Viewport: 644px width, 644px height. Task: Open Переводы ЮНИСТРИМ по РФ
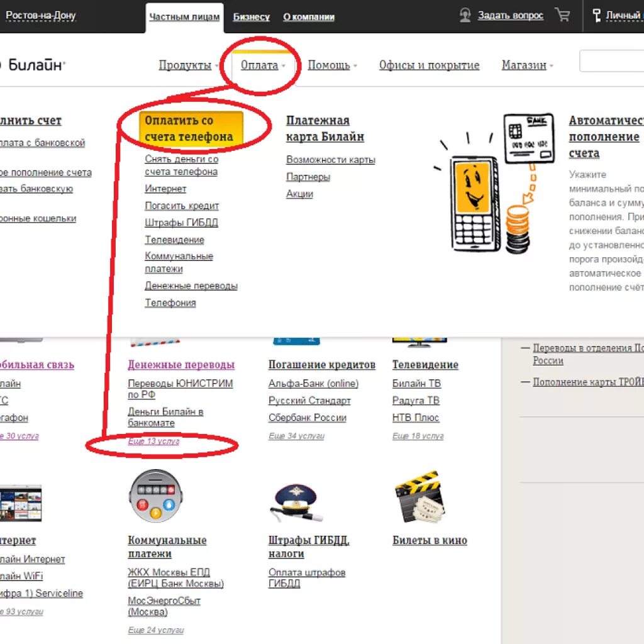[180, 389]
